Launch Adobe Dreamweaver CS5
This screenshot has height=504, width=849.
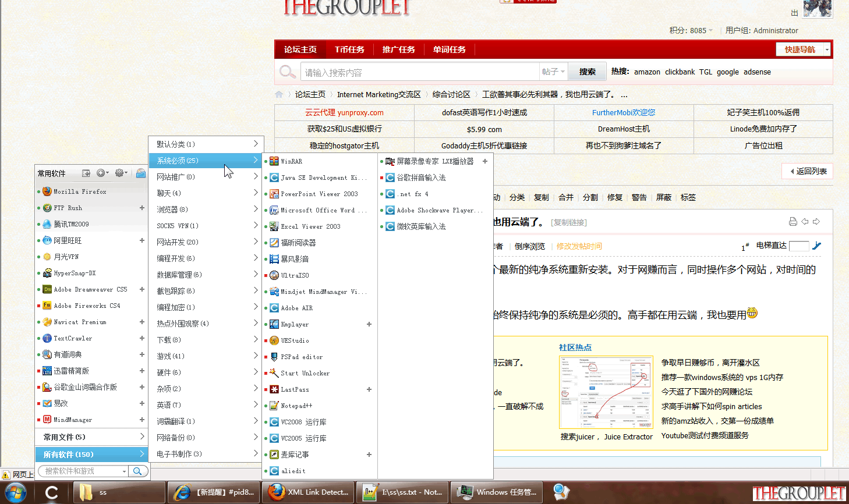[85, 289]
